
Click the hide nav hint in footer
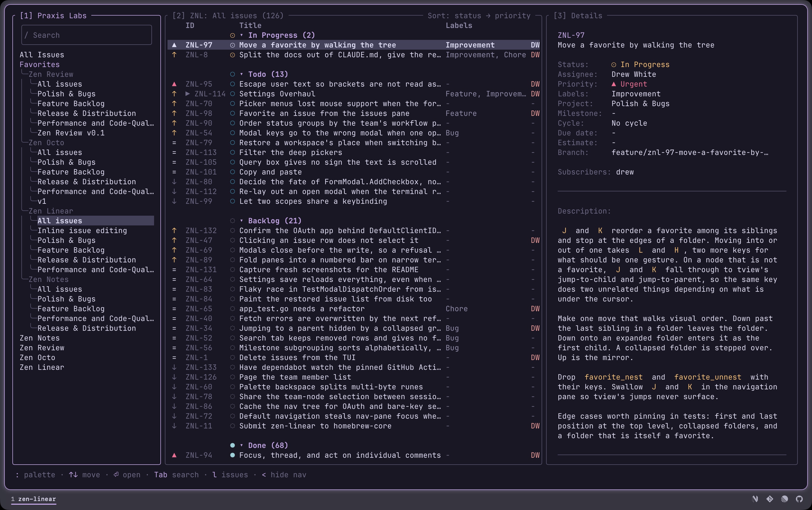284,475
